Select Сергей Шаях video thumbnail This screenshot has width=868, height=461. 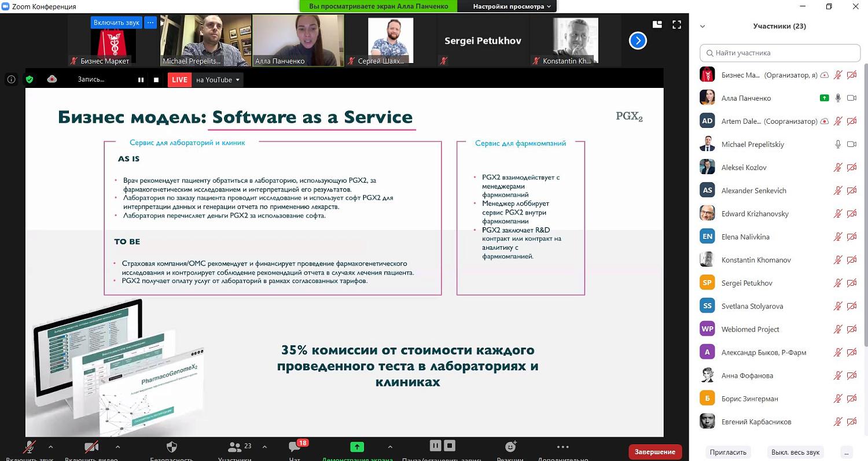(391, 40)
